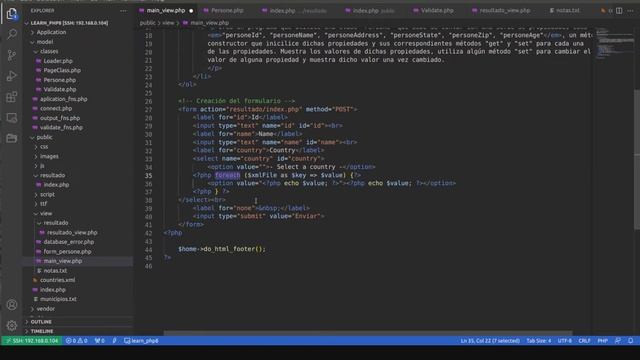640x360 pixels.
Task: Open database_error.php in the file tree
Action: (69, 242)
